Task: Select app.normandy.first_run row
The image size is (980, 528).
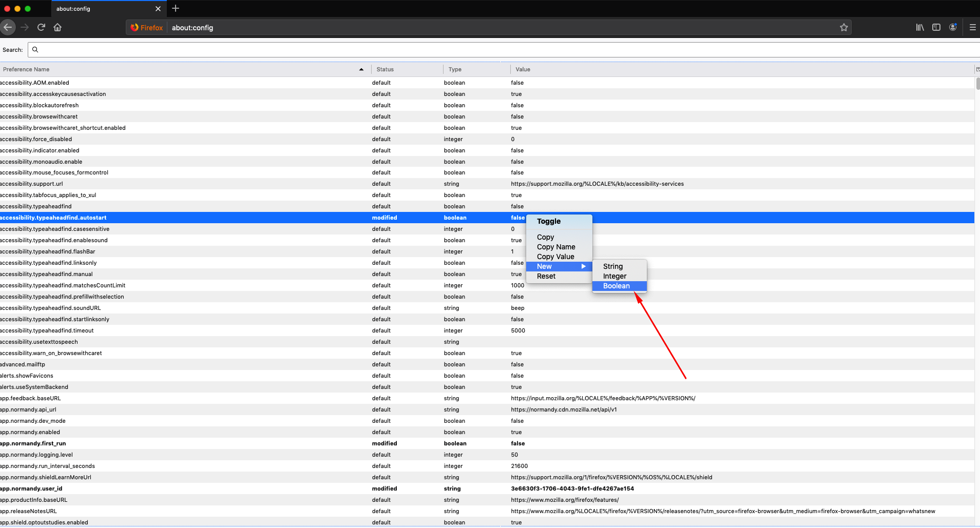Action: tap(487, 443)
